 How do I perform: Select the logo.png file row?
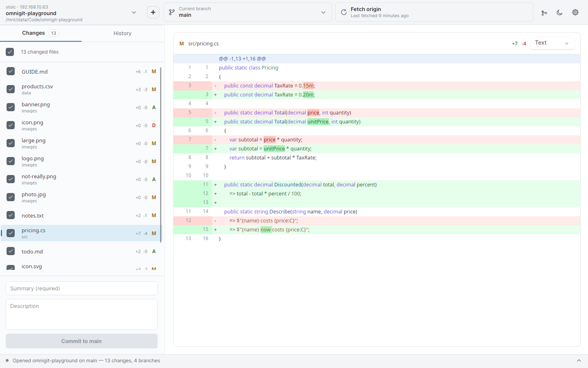coord(81,161)
